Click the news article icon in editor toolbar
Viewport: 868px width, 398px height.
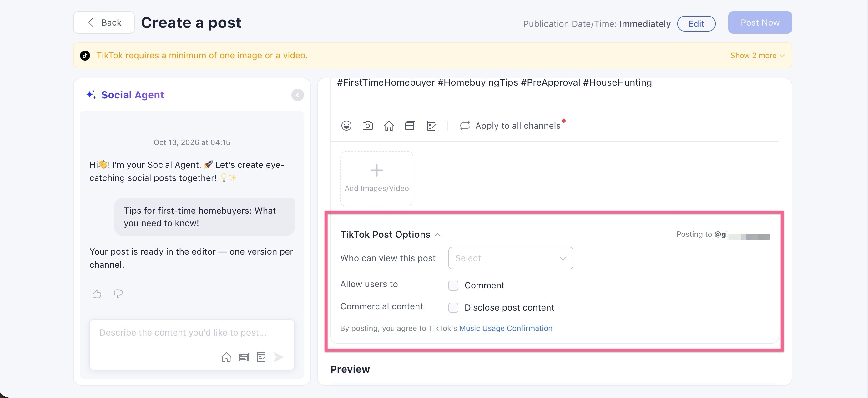tap(410, 126)
